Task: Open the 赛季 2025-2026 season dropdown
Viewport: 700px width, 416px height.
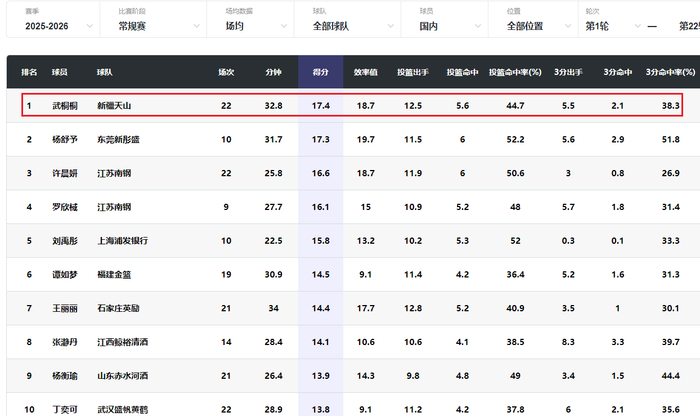Action: coord(50,26)
